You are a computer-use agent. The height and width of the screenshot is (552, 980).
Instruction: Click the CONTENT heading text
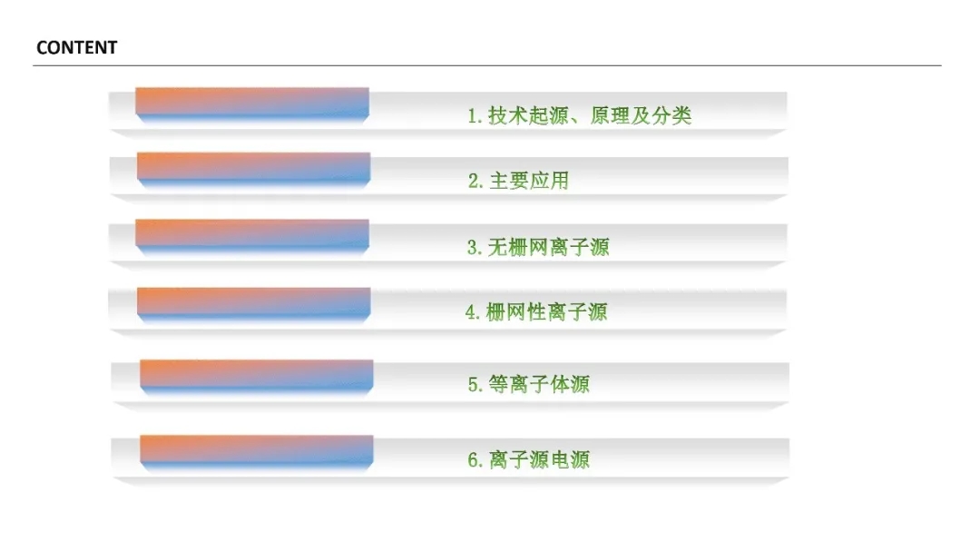pos(76,48)
